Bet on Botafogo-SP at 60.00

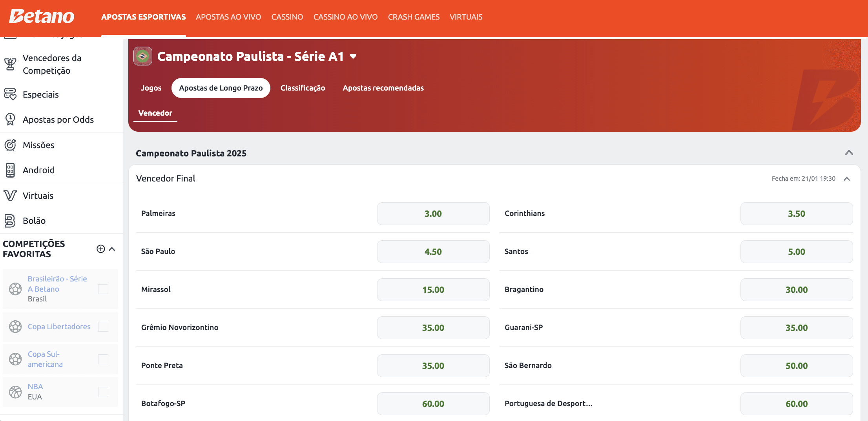(x=433, y=404)
